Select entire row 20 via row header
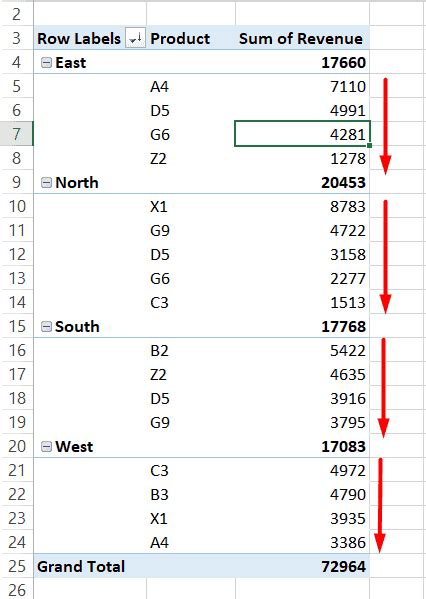 click(x=16, y=446)
